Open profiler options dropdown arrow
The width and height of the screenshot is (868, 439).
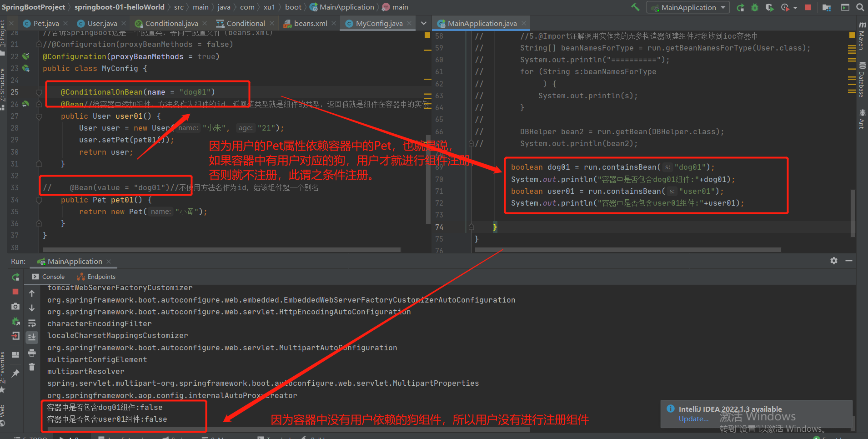pyautogui.click(x=795, y=8)
